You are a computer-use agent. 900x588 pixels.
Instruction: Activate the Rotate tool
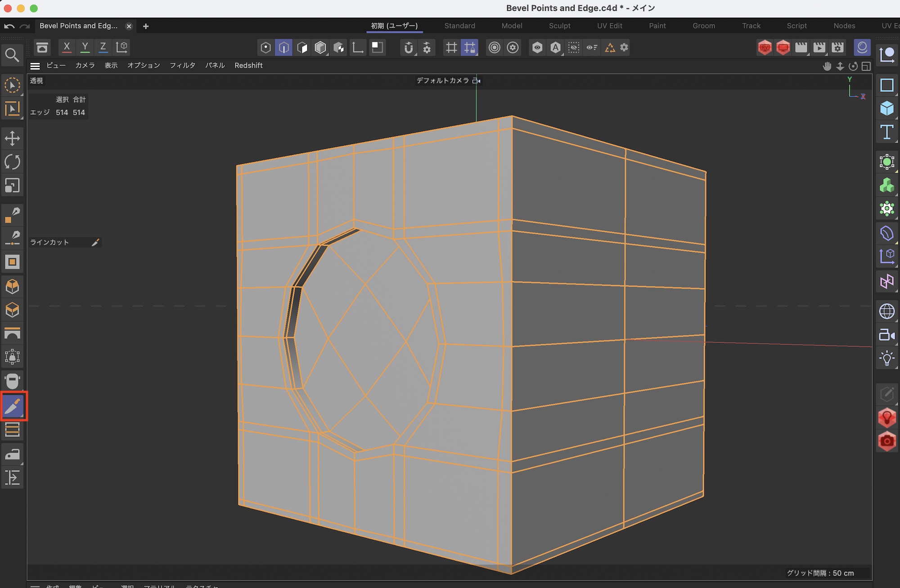pyautogui.click(x=12, y=162)
